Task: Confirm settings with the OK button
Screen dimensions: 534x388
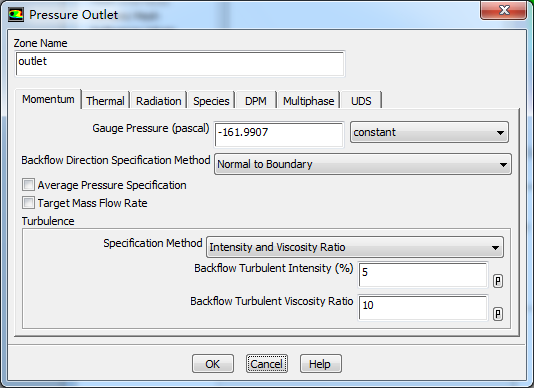Action: click(x=213, y=364)
